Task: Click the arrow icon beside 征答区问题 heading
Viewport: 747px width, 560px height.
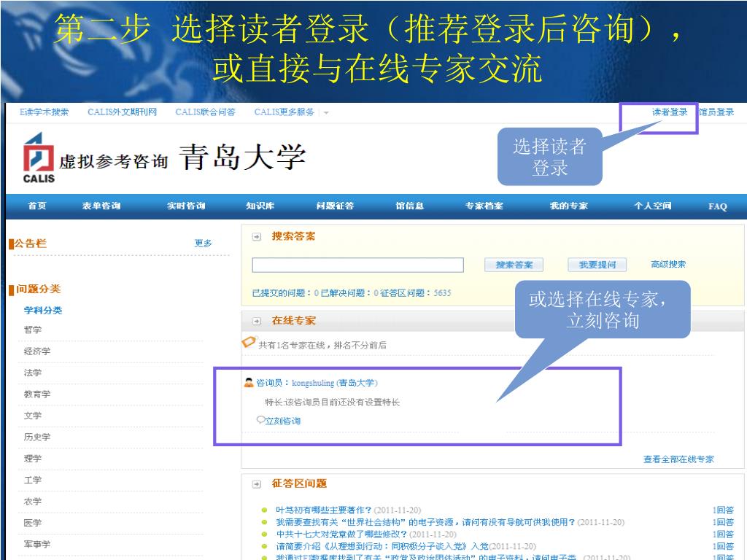Action: (x=257, y=484)
